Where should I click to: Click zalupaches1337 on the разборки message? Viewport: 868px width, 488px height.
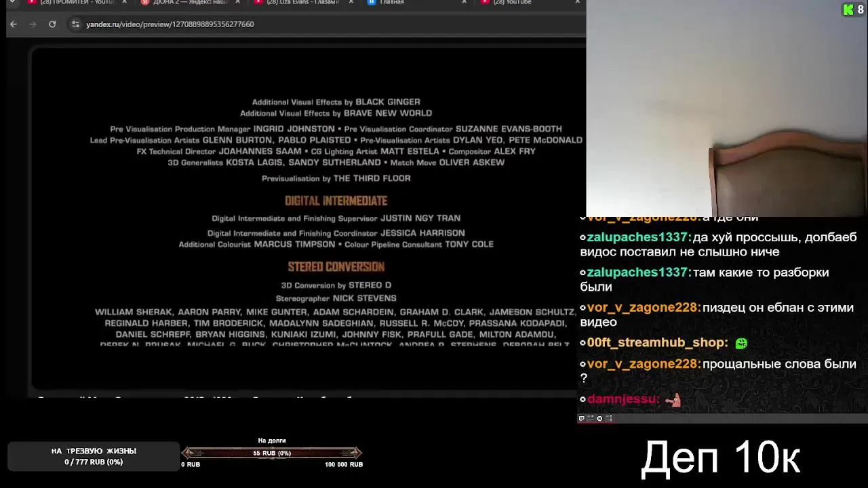tap(637, 272)
